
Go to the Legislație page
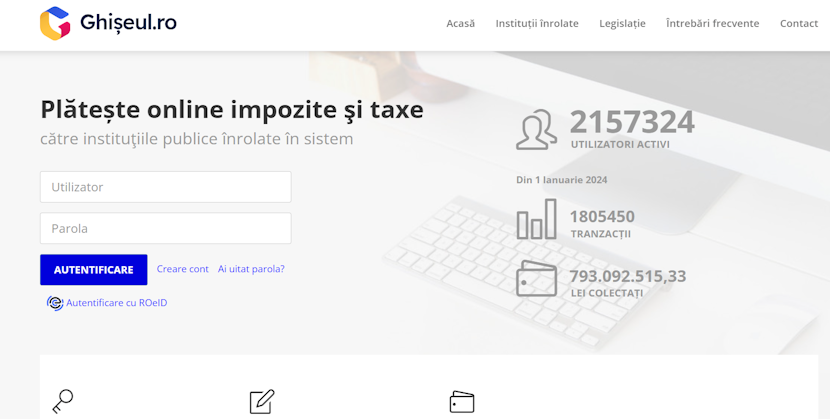tap(622, 23)
